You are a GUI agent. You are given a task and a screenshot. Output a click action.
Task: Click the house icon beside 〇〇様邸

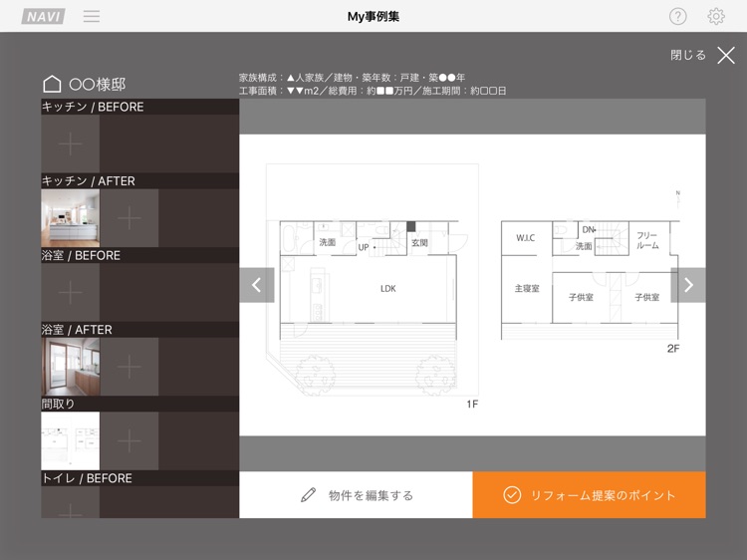coord(52,84)
